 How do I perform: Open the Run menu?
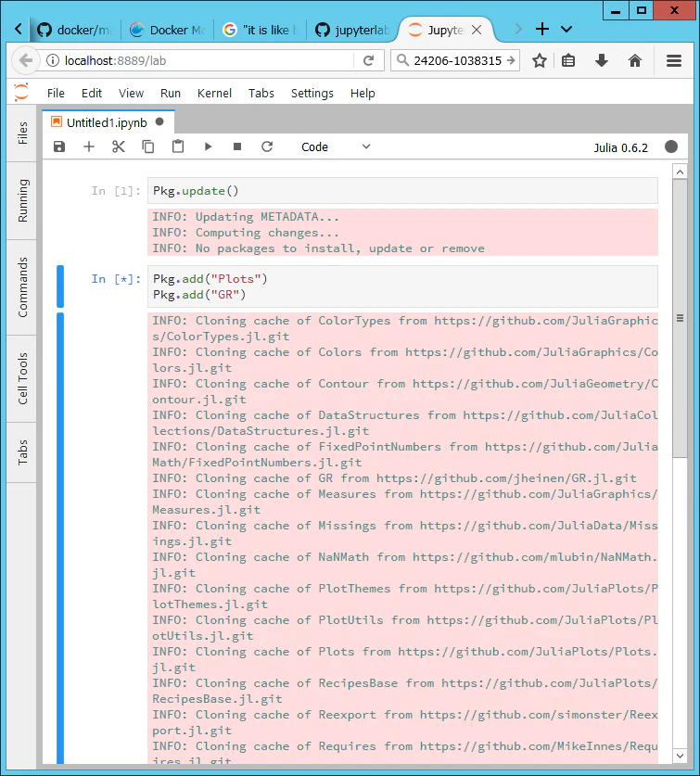pyautogui.click(x=171, y=93)
